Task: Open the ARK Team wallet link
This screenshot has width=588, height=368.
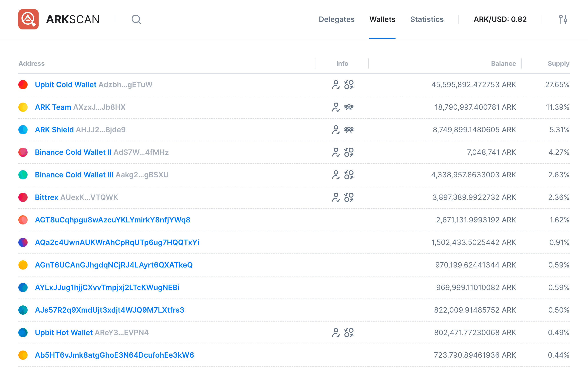Action: (x=53, y=107)
